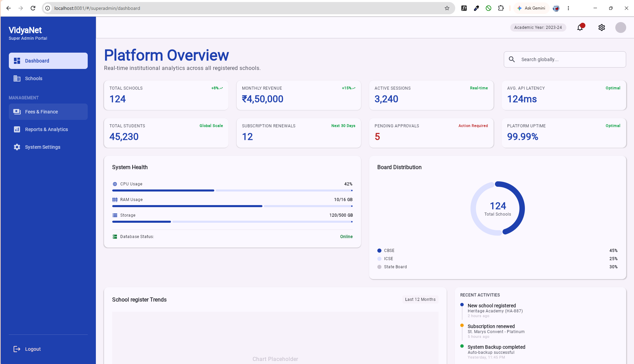Click Ask Gemini button in browser toolbar
Screen dimensions: 634x364
pyautogui.click(x=531, y=8)
